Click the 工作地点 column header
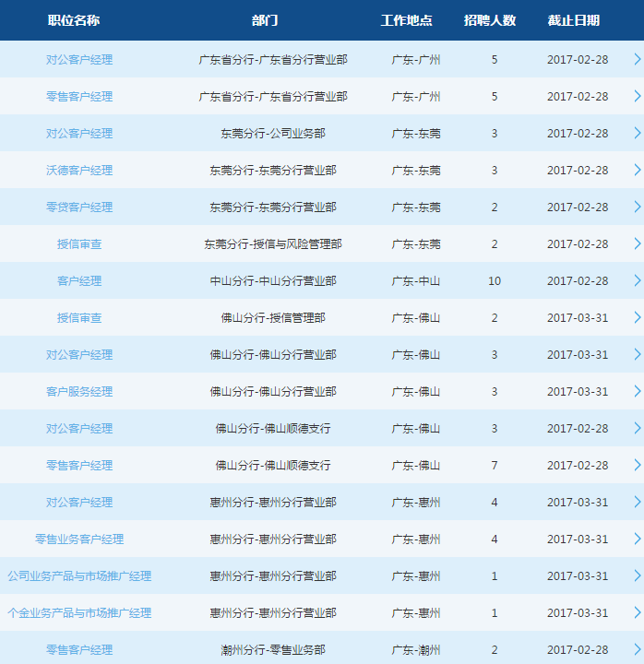 coord(406,20)
